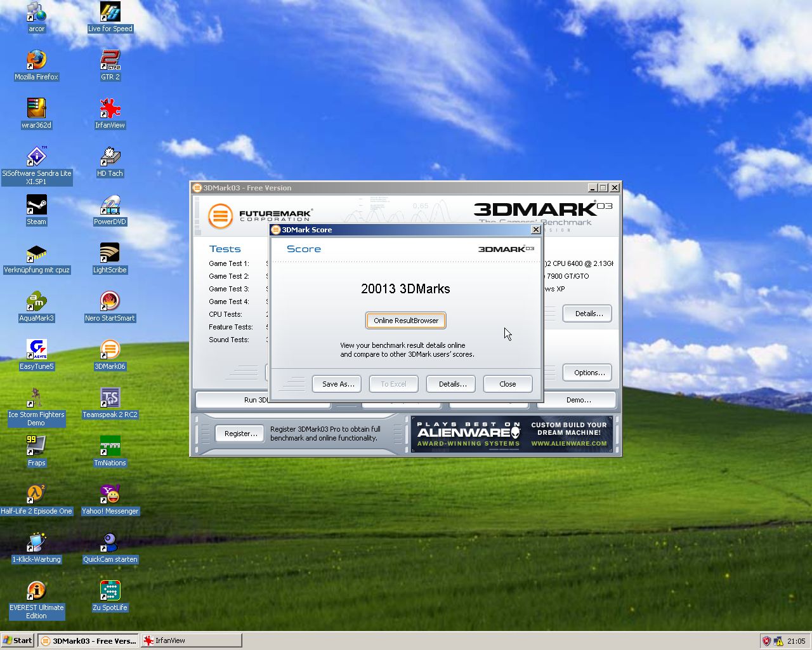
Task: Click Close button in Score dialog
Action: [x=507, y=384]
